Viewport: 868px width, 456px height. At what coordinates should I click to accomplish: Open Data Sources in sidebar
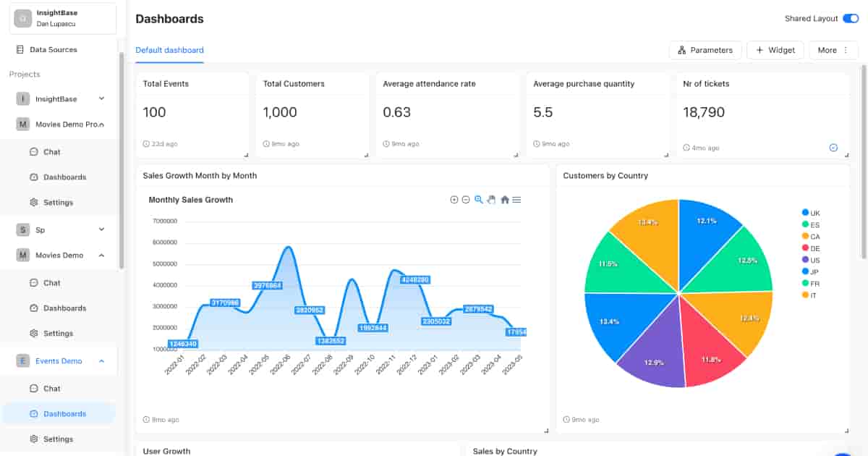point(53,50)
